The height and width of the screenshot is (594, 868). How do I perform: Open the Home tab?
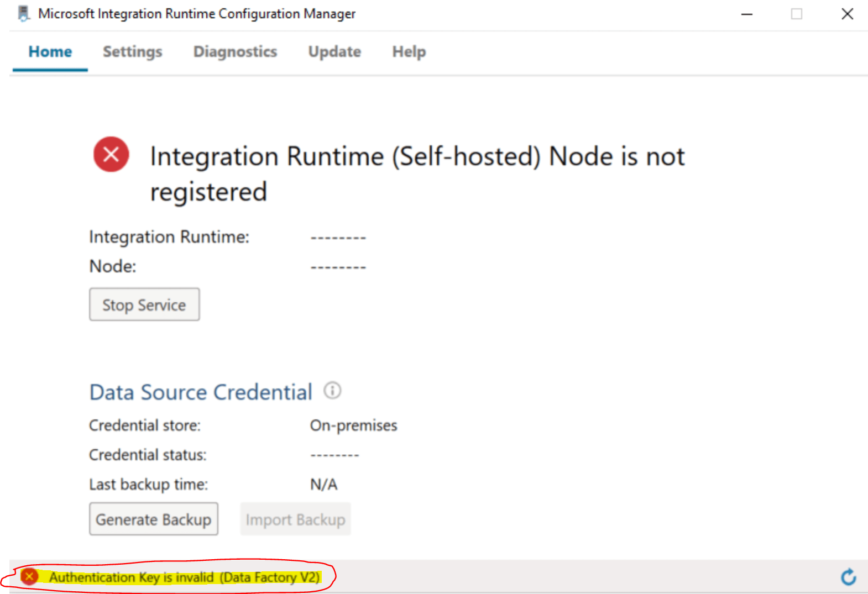[50, 52]
